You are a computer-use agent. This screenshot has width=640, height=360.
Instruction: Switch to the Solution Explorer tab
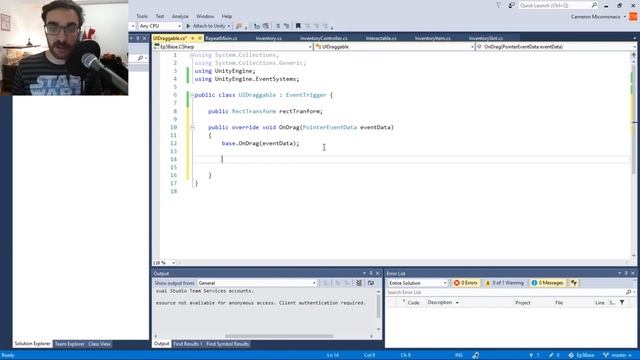[32, 344]
